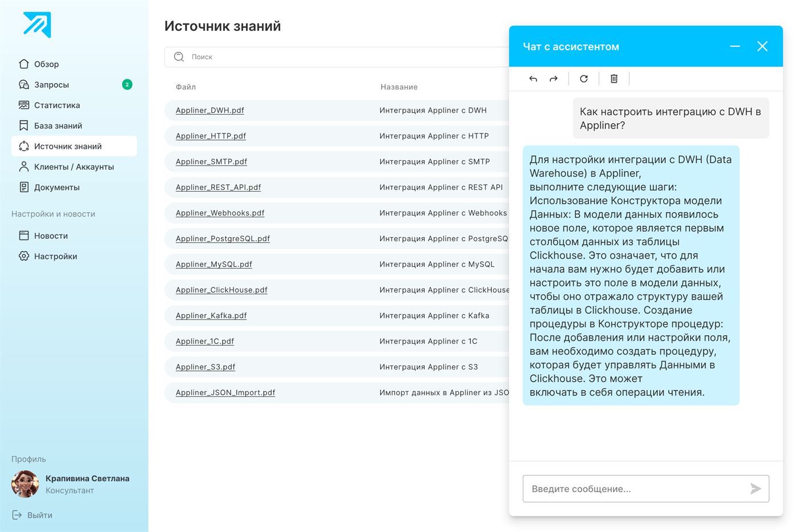
Task: Click the Новости icon
Action: [x=24, y=235]
